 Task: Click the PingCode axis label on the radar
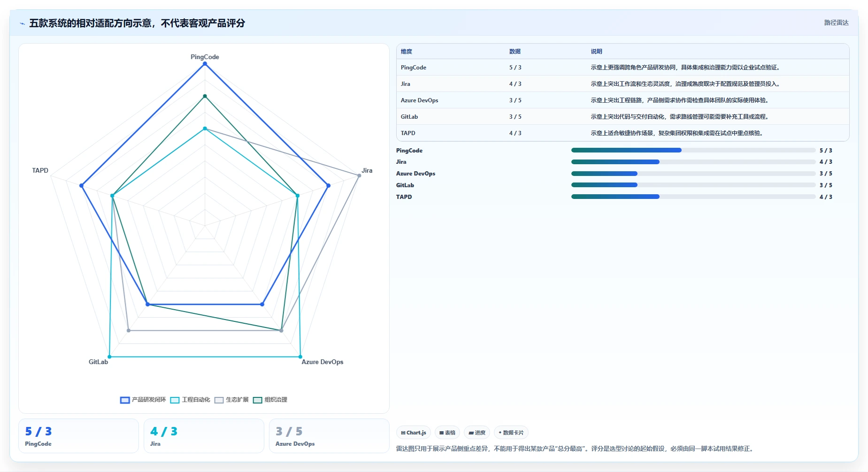pos(205,57)
